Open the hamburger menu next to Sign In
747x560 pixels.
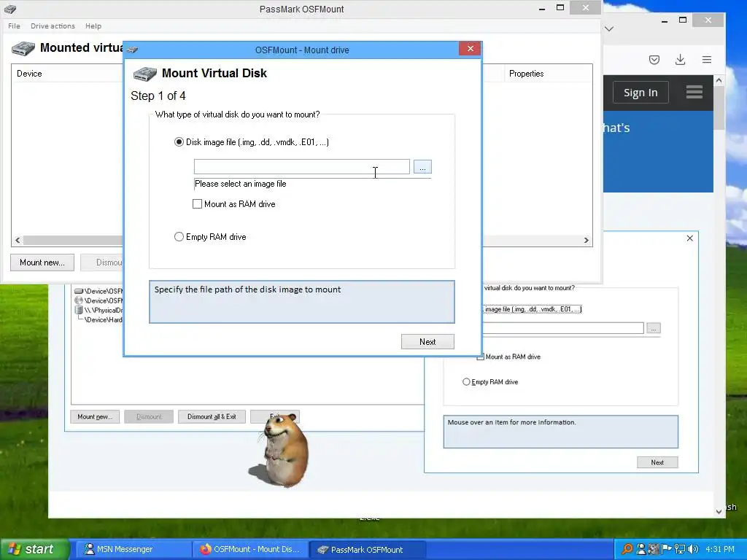coord(694,91)
